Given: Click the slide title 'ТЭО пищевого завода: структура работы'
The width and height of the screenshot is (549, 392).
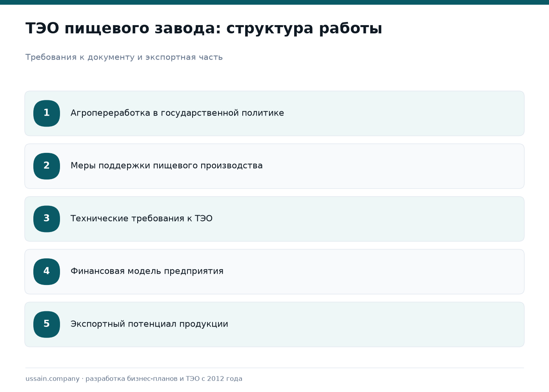Looking at the screenshot, I should click(204, 29).
